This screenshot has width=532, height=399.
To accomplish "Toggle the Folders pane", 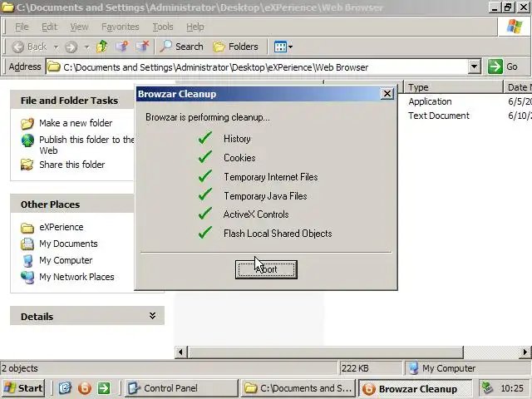I will click(235, 47).
